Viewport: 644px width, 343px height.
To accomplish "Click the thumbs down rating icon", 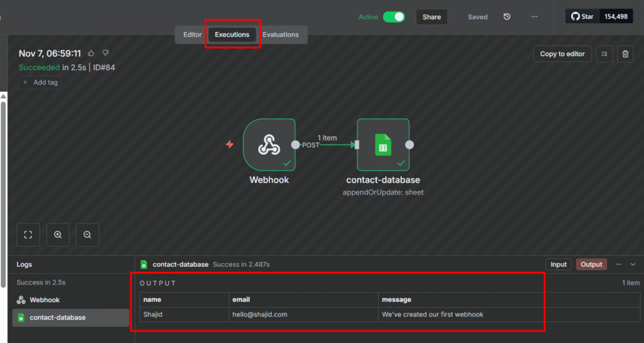I will [106, 53].
